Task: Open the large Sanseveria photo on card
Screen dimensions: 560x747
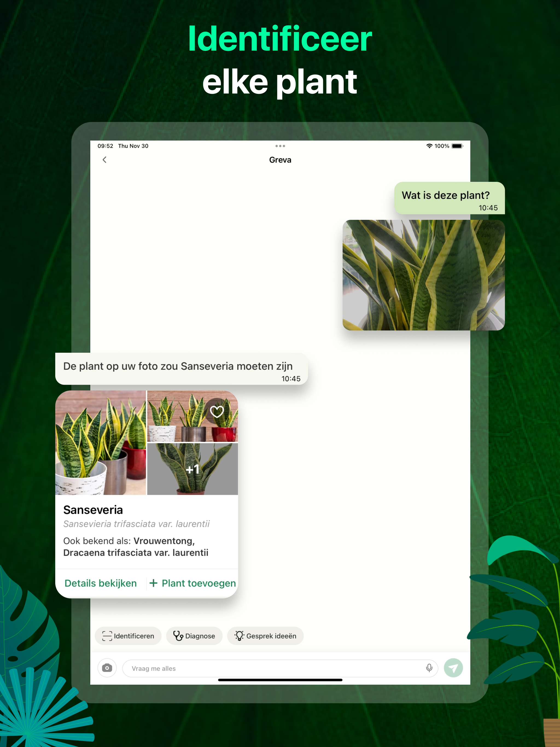Action: pyautogui.click(x=101, y=443)
